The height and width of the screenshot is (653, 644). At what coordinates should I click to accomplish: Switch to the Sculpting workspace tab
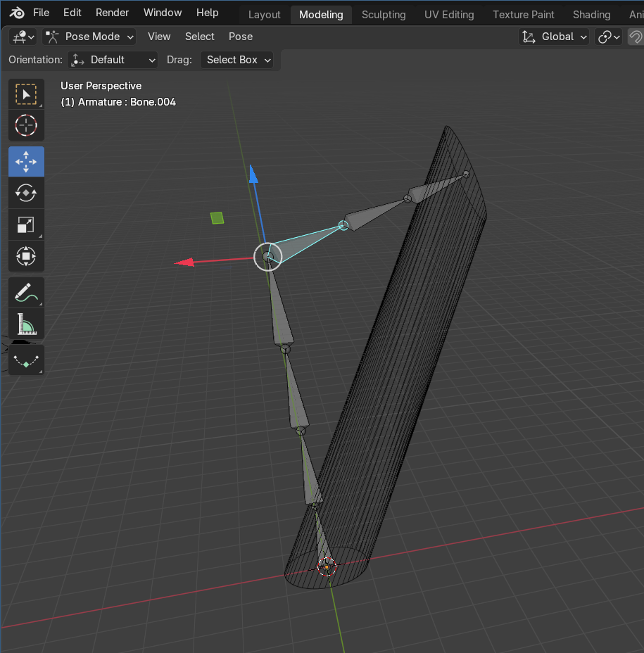(384, 14)
